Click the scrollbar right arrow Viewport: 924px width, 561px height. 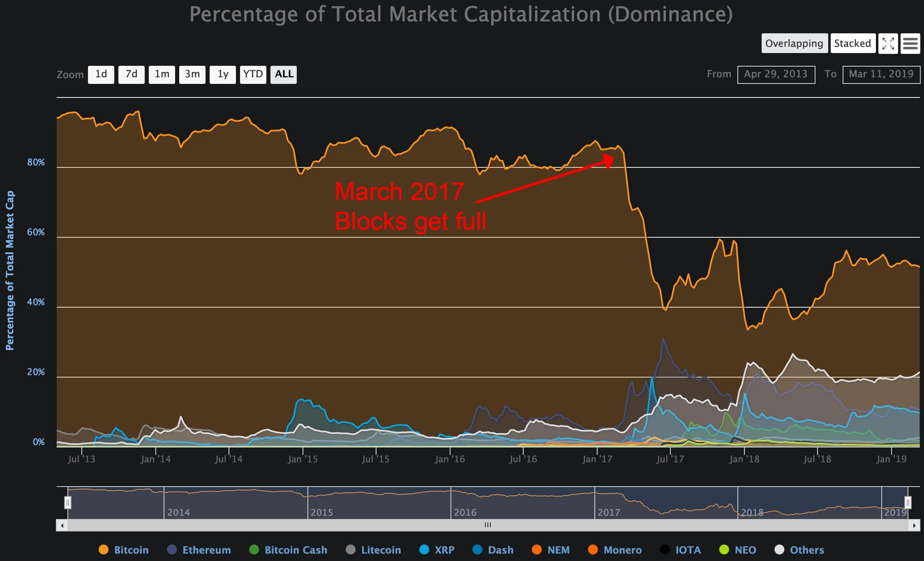pos(914,525)
